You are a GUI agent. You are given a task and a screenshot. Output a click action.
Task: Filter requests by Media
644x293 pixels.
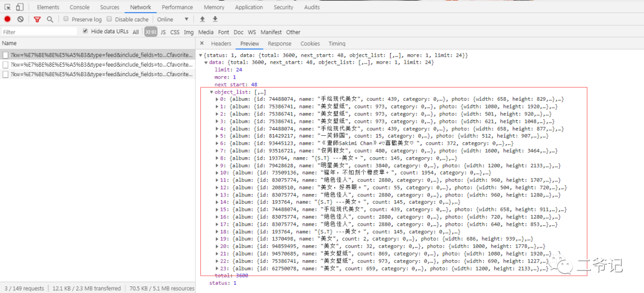206,32
